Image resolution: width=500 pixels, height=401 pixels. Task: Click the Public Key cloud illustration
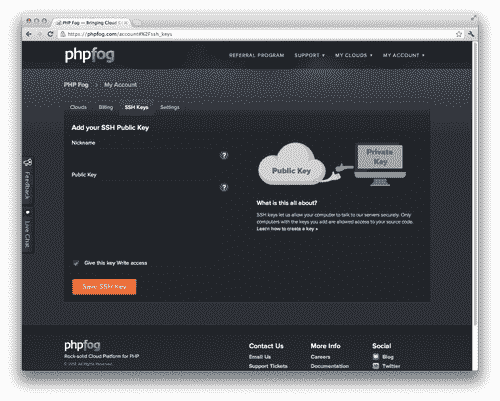pyautogui.click(x=292, y=164)
